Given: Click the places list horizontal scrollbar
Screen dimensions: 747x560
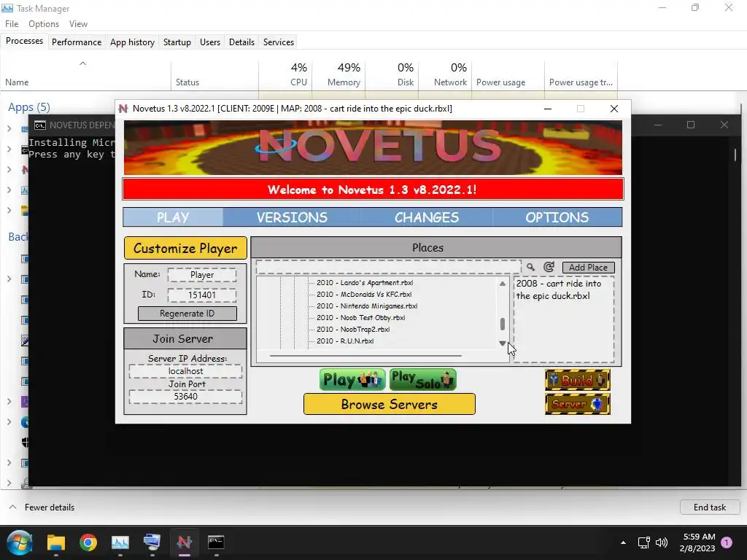Looking at the screenshot, I should [365, 355].
